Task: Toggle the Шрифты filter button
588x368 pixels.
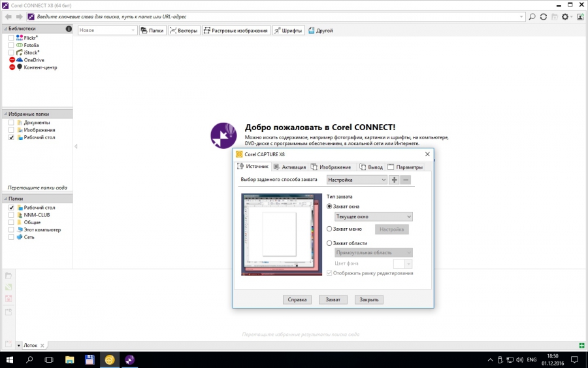Action: point(288,30)
